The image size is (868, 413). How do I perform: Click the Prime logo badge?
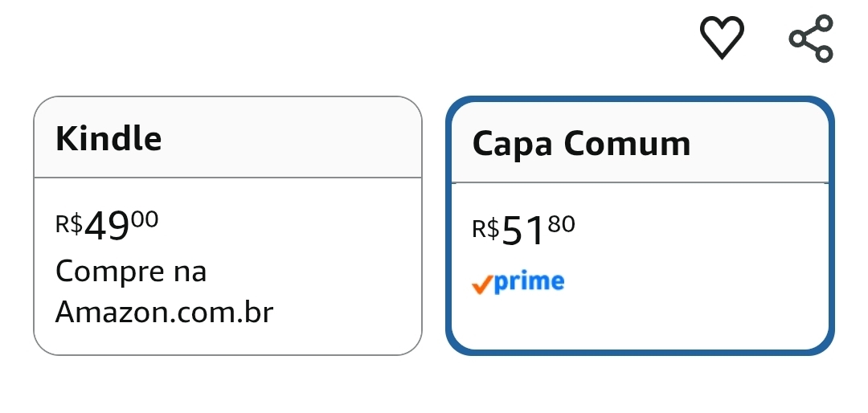coord(518,282)
